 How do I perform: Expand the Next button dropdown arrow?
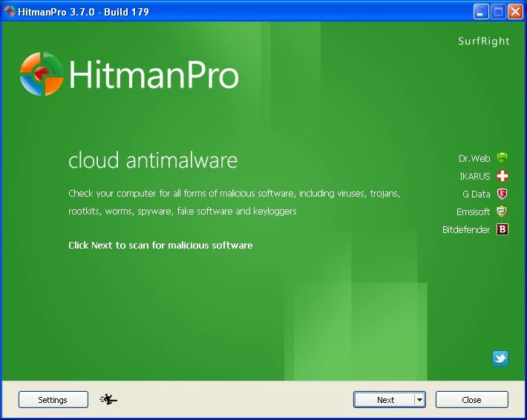click(x=419, y=400)
